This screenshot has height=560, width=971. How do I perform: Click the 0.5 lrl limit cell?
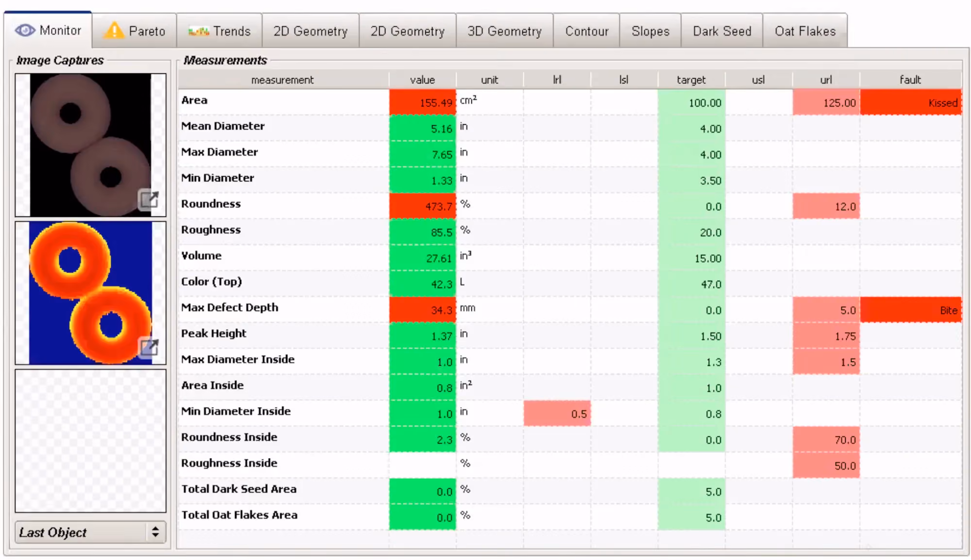(x=557, y=413)
